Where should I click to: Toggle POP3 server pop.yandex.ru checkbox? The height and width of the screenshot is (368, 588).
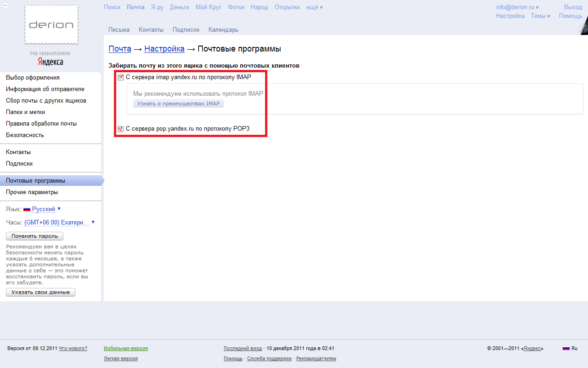click(121, 129)
